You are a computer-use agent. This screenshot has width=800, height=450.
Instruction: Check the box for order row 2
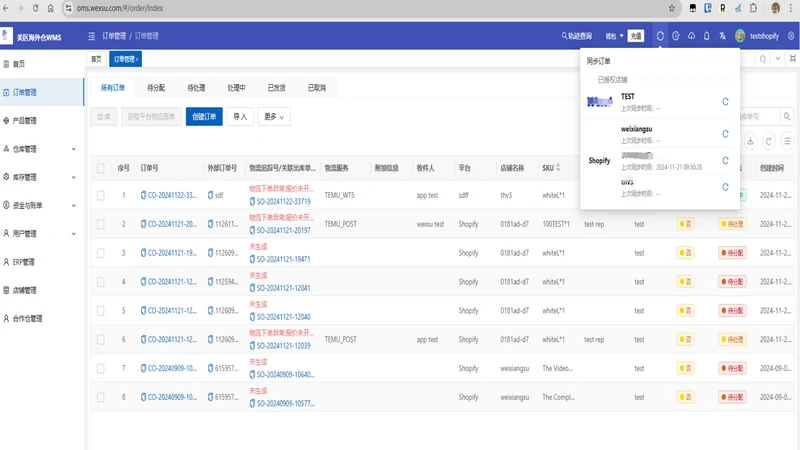coord(101,224)
